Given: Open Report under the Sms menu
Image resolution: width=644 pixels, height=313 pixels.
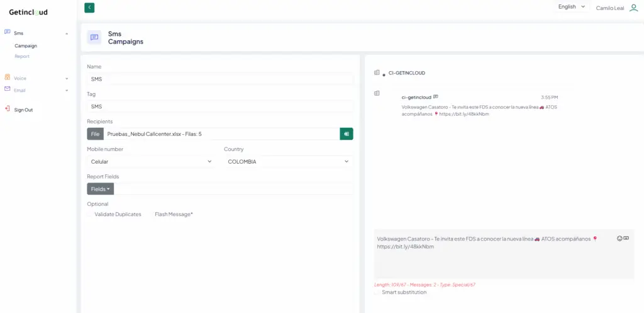Looking at the screenshot, I should coord(22,57).
